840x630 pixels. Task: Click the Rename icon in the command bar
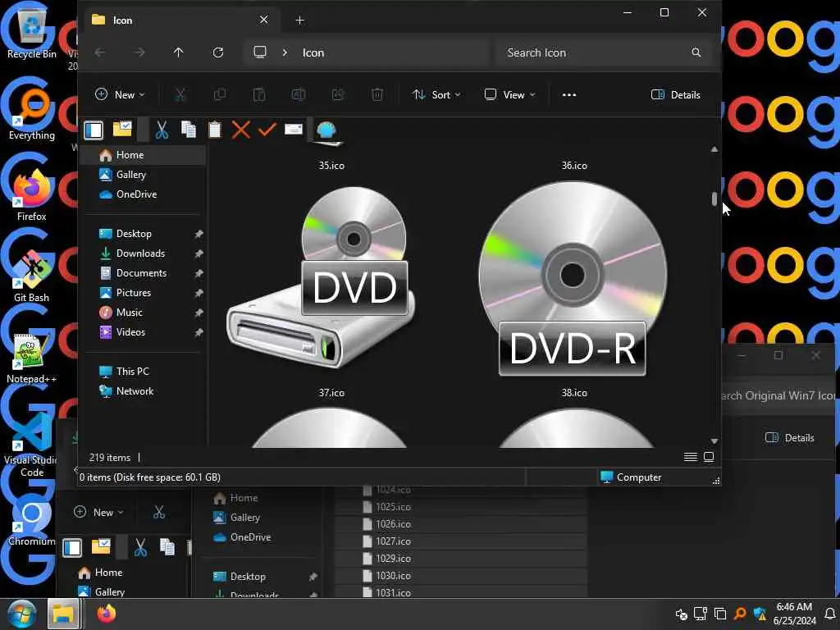coord(299,95)
